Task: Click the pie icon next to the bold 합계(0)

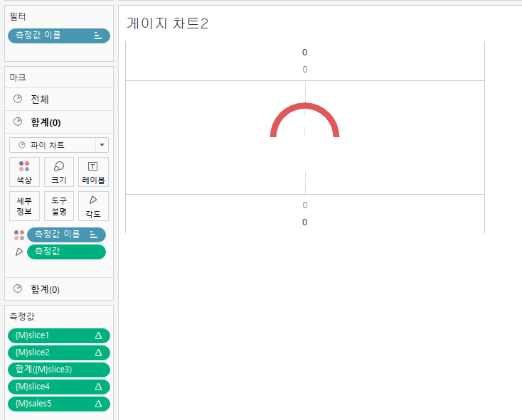Action: coord(18,122)
